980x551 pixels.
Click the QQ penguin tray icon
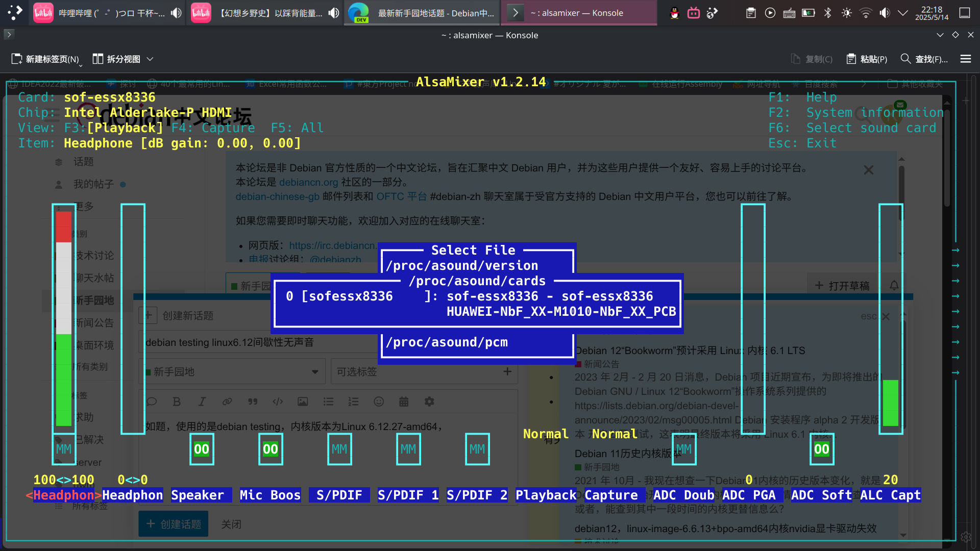[x=674, y=13]
